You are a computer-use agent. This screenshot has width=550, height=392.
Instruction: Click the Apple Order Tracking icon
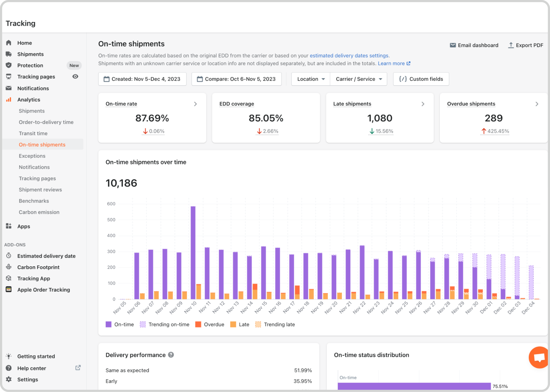pyautogui.click(x=9, y=289)
